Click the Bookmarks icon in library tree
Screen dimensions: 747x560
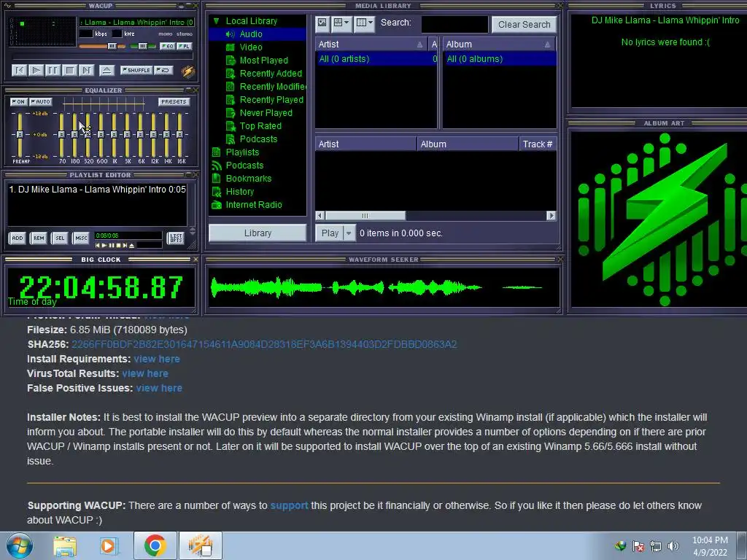click(216, 179)
